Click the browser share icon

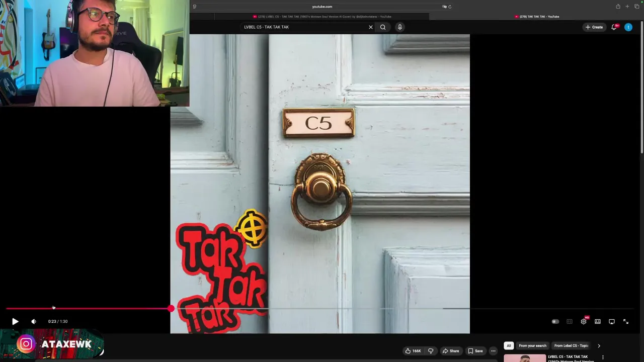pos(618,7)
